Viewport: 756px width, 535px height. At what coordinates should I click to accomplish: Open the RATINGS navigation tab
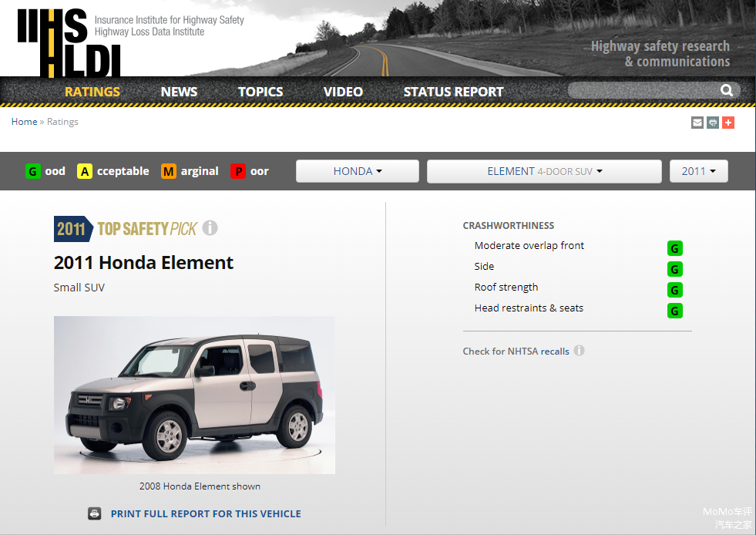point(92,92)
